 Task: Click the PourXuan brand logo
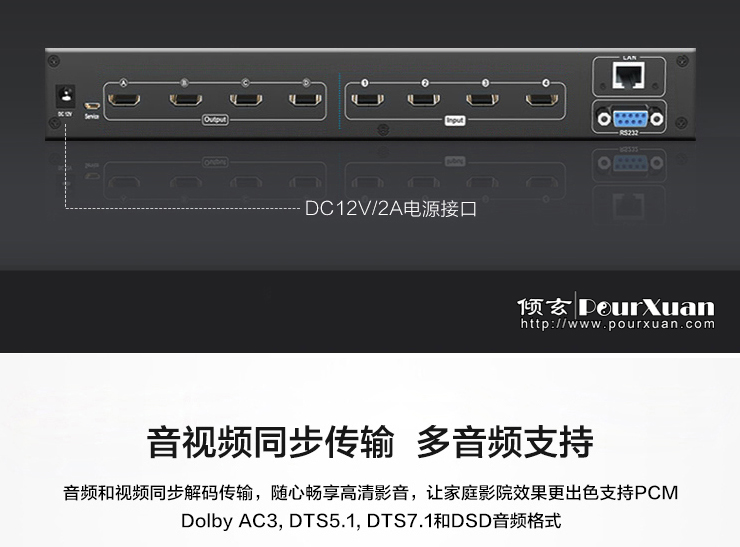pos(615,307)
